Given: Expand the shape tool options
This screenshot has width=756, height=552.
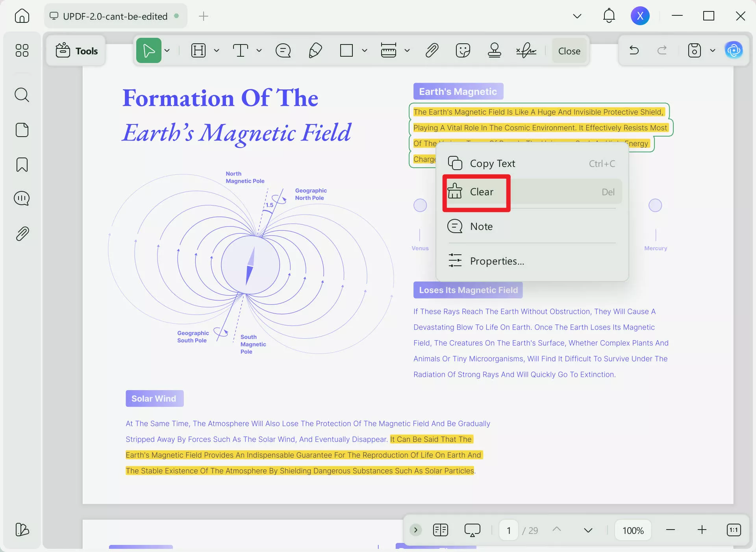Looking at the screenshot, I should point(364,50).
